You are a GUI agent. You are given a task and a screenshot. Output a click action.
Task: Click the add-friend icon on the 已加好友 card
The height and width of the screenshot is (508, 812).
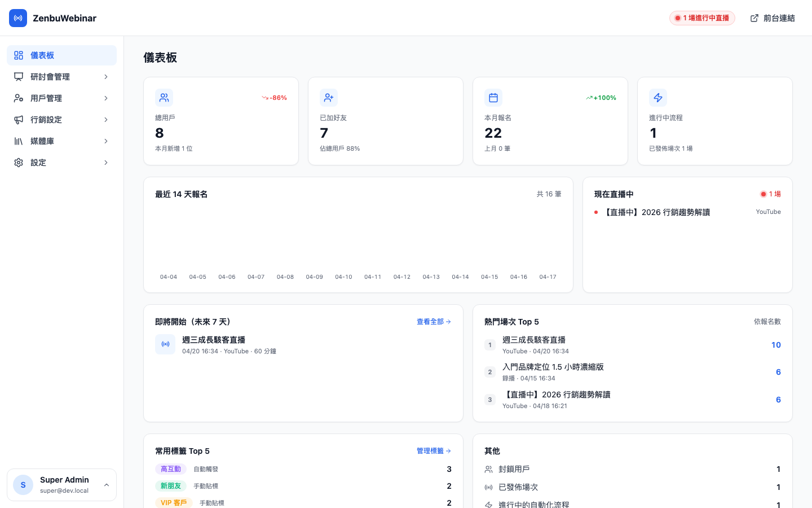click(329, 98)
